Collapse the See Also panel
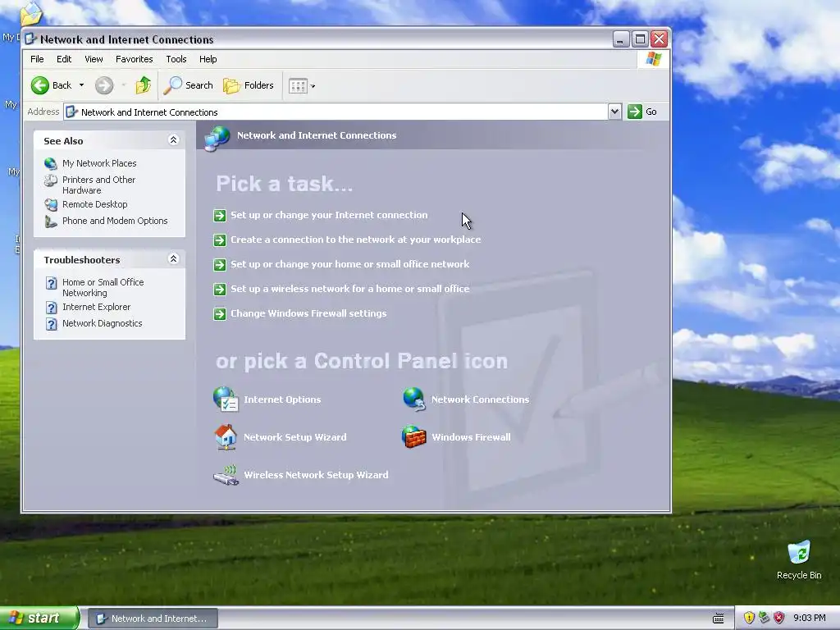 [x=173, y=139]
